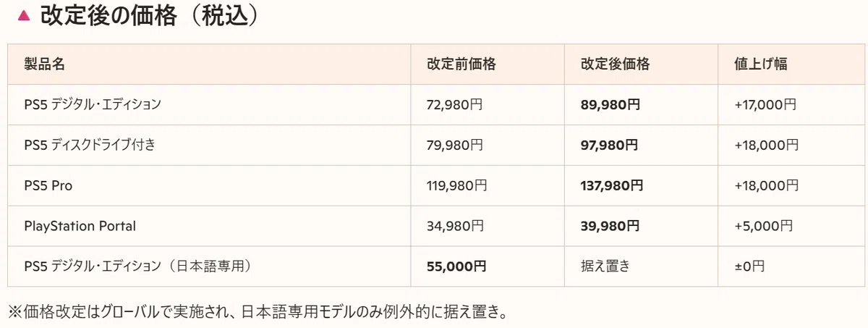Click the 39,980円 Portal new price
The height and width of the screenshot is (328, 868).
coord(610,226)
